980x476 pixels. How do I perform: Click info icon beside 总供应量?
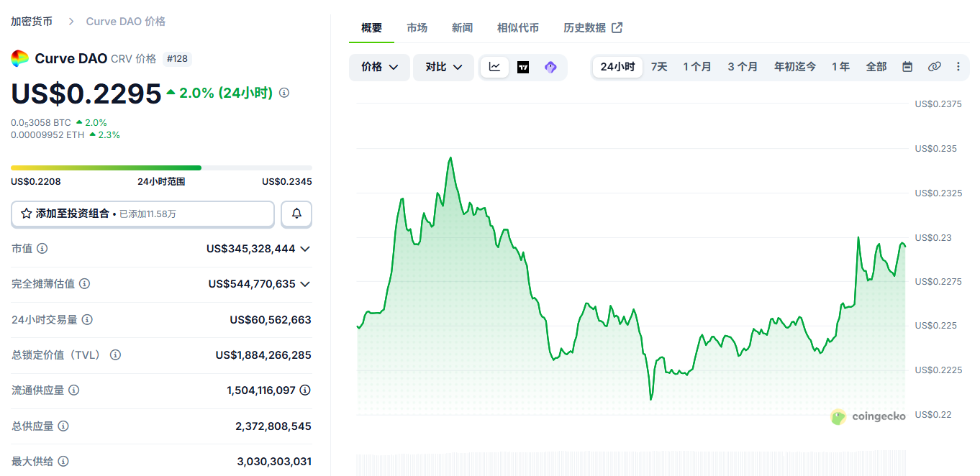tap(63, 426)
